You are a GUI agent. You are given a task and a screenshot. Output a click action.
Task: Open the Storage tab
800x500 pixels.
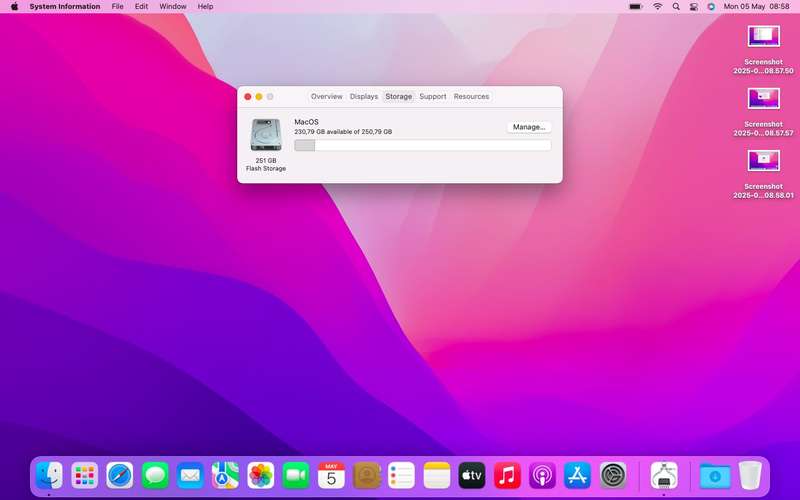point(398,96)
